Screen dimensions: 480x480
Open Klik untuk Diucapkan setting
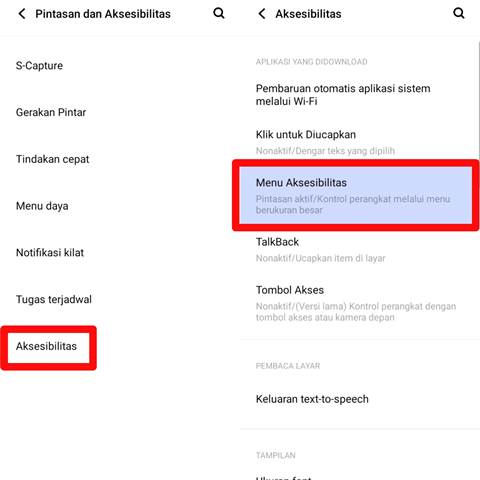[x=359, y=142]
